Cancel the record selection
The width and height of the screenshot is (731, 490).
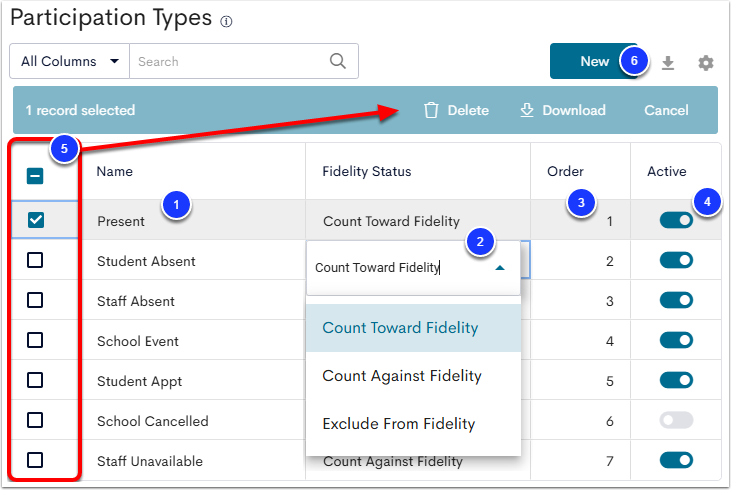click(666, 110)
